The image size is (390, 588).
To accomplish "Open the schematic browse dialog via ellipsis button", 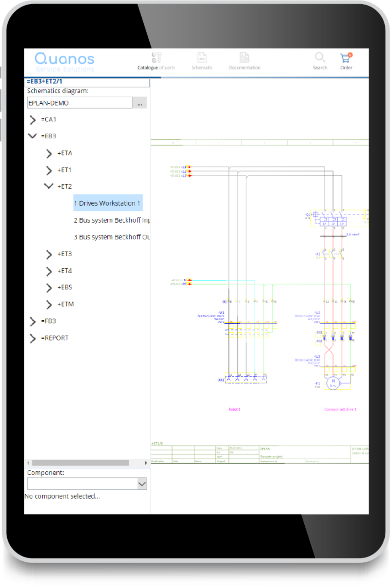I will (139, 102).
